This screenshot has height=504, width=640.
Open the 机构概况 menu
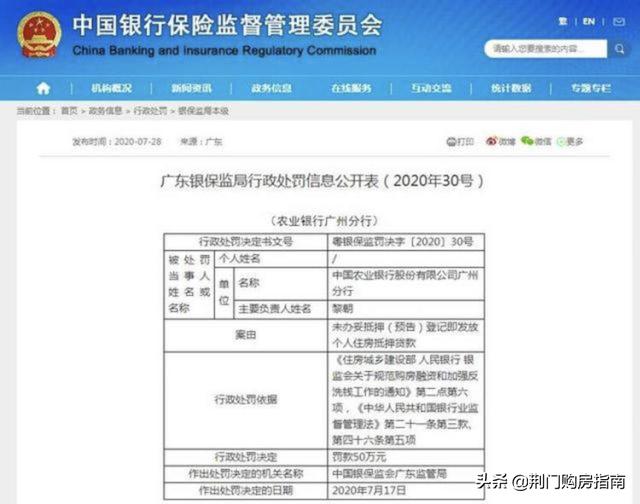click(111, 88)
